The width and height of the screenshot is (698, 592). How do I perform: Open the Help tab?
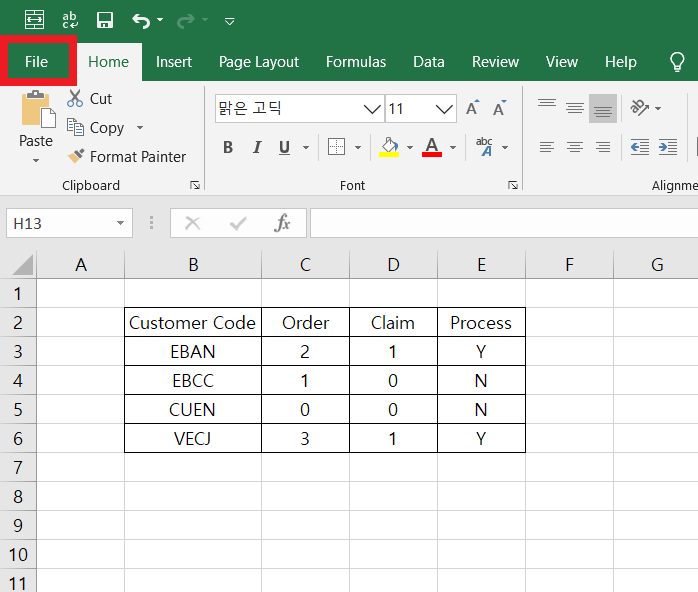point(621,61)
